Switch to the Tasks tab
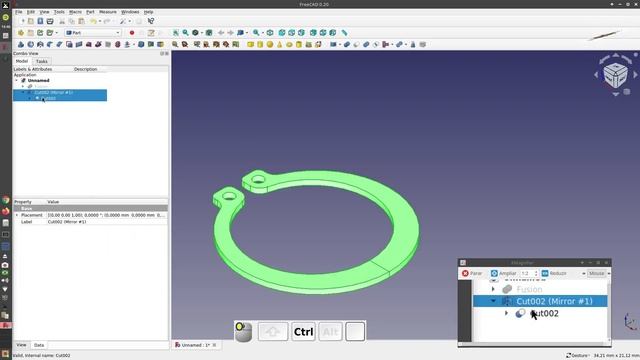Viewport: 640px width, 360px height. (42, 61)
